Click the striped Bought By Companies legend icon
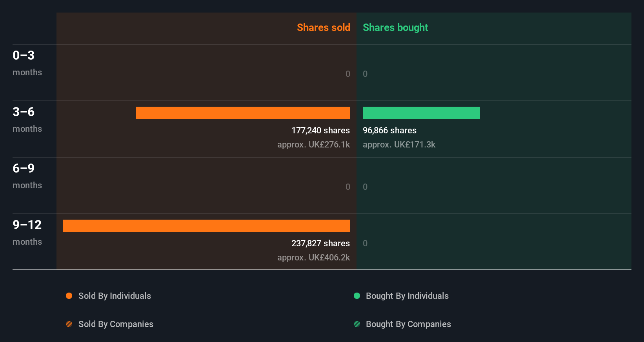The image size is (644, 342). click(357, 324)
